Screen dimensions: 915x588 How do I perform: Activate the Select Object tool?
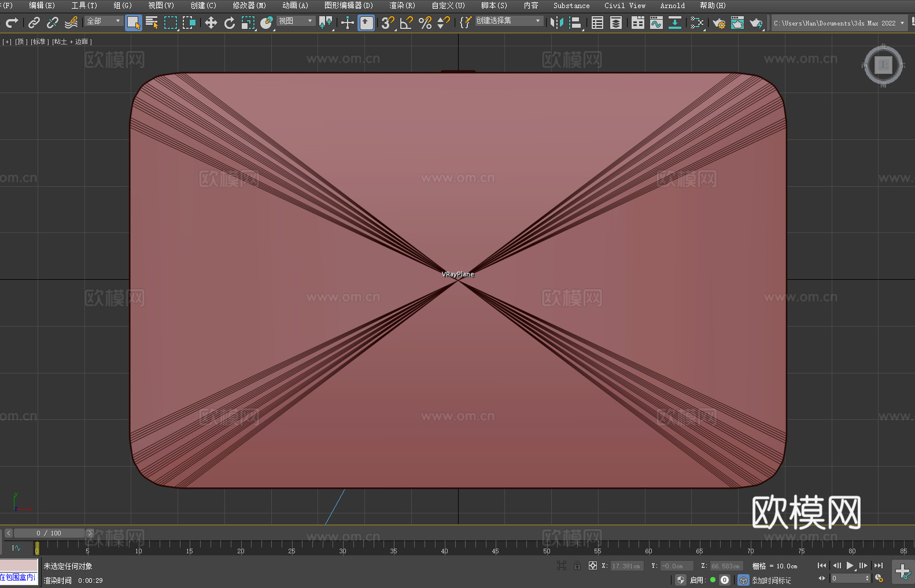(134, 23)
